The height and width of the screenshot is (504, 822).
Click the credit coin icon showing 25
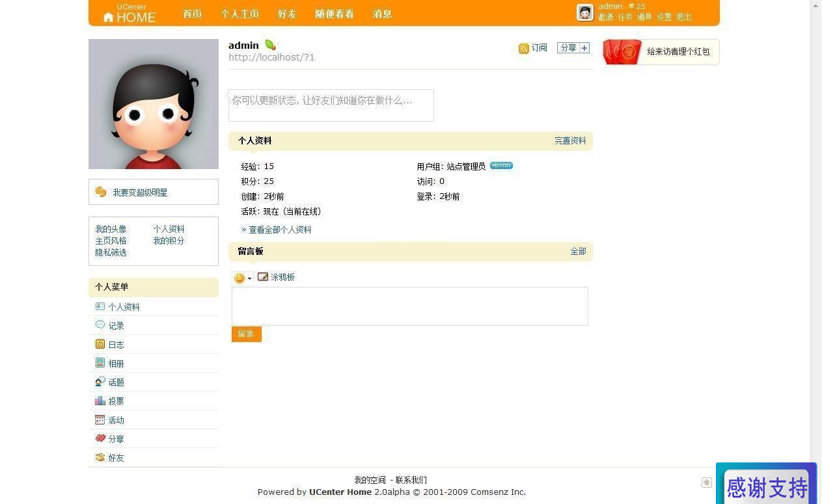631,7
